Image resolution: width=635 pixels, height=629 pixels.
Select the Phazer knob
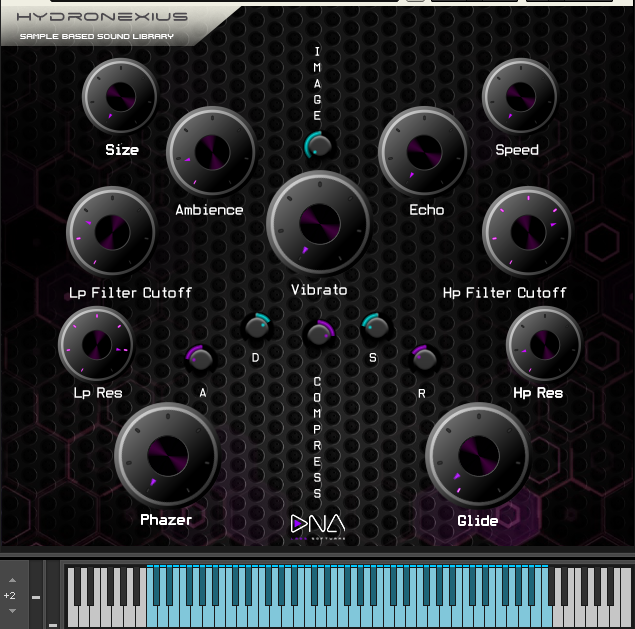tap(167, 456)
